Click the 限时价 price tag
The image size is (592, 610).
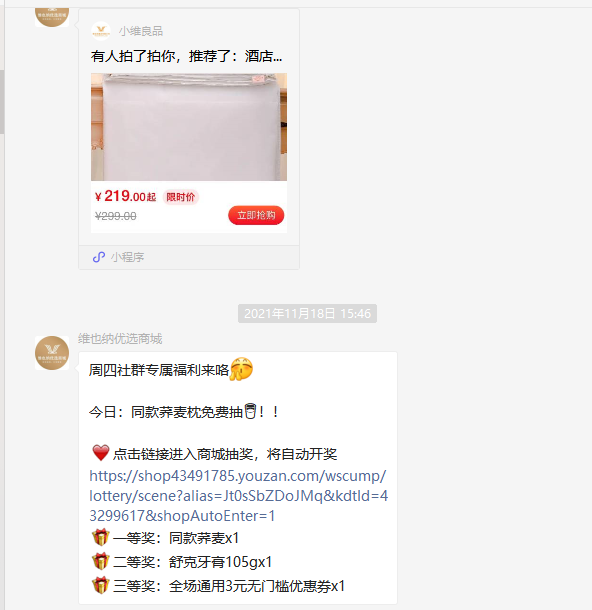[x=180, y=197]
